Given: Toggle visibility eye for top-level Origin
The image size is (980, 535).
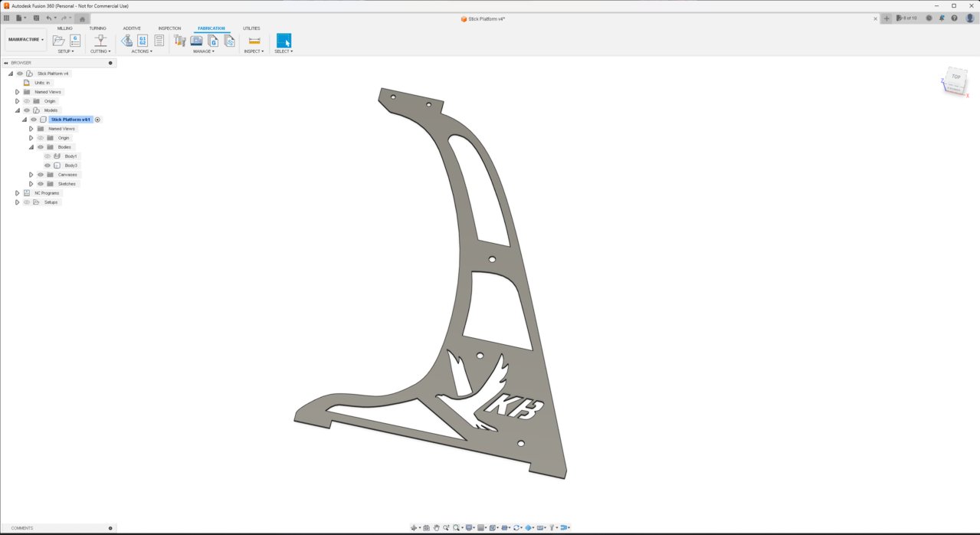Looking at the screenshot, I should pyautogui.click(x=27, y=101).
